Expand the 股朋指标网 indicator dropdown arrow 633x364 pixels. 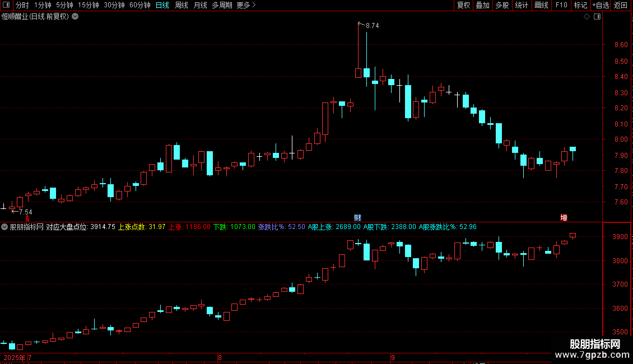[x=4, y=227]
